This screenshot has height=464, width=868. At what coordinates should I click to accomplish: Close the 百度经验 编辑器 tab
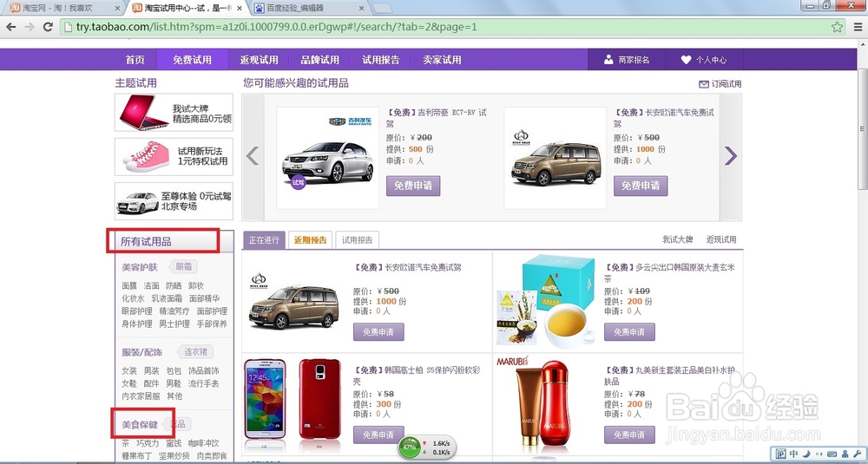click(361, 9)
